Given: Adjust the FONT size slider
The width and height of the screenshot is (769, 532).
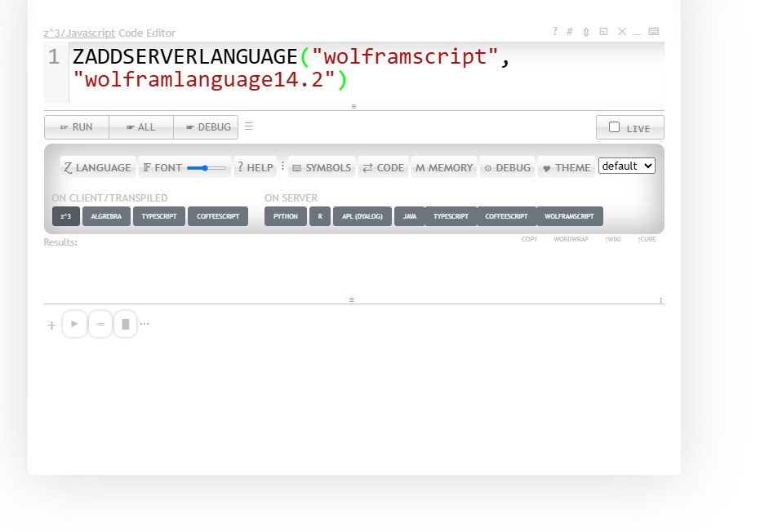Looking at the screenshot, I should click(x=207, y=167).
